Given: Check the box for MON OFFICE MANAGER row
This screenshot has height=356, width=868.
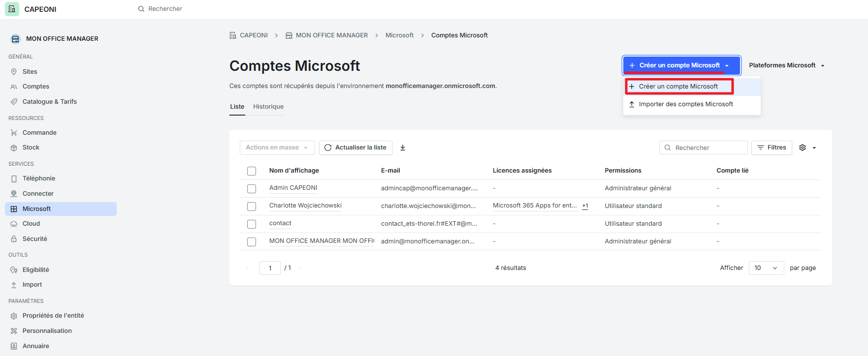Looking at the screenshot, I should [x=252, y=242].
